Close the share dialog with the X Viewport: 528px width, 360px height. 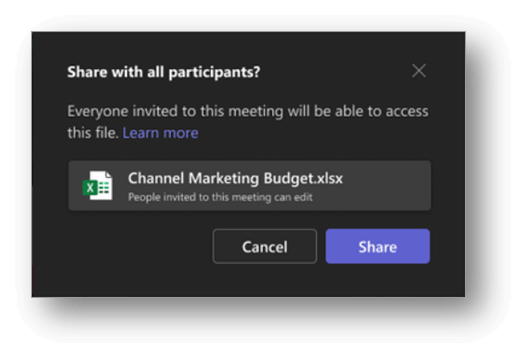click(x=419, y=71)
